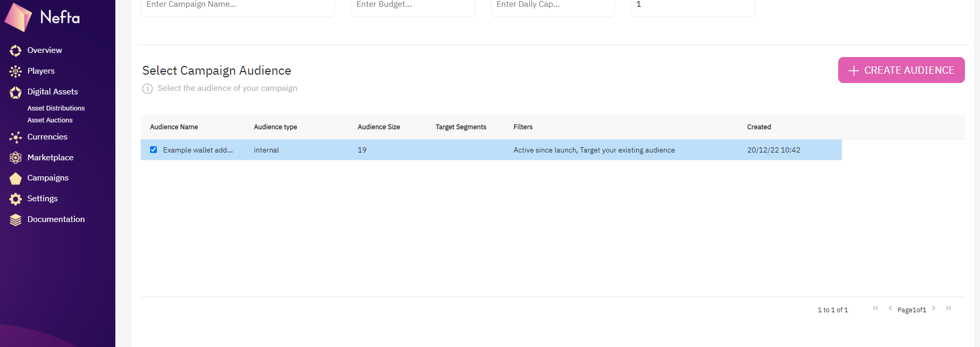The height and width of the screenshot is (347, 980).
Task: Click the Documentation stack icon
Action: tap(16, 219)
